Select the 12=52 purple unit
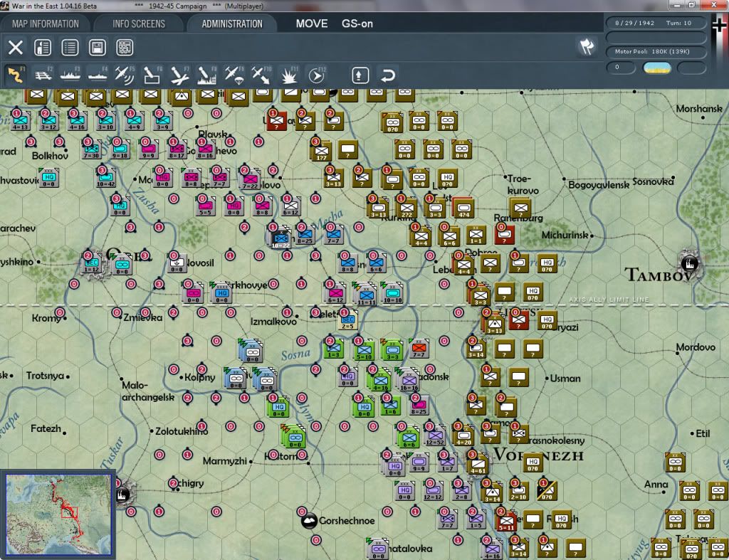Screen dimensions: 729x560 point(435,437)
